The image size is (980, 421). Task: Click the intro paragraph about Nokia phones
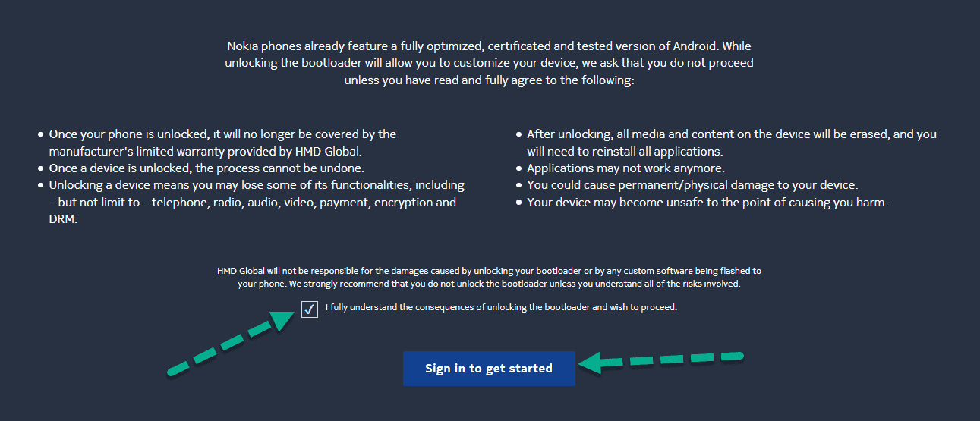coord(489,63)
